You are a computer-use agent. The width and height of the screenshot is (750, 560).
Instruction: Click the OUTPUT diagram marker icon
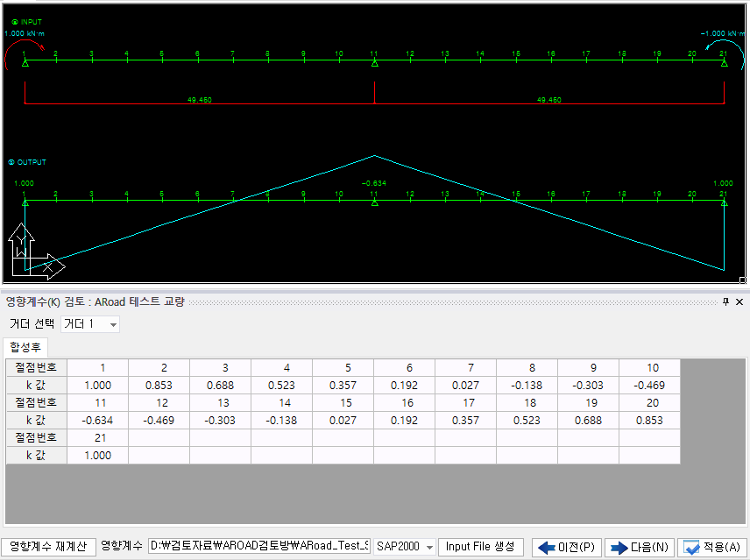pyautogui.click(x=11, y=162)
